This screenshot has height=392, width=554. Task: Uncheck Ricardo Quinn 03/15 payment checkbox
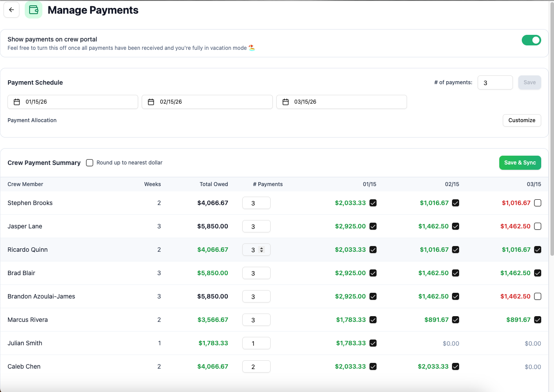coord(537,250)
